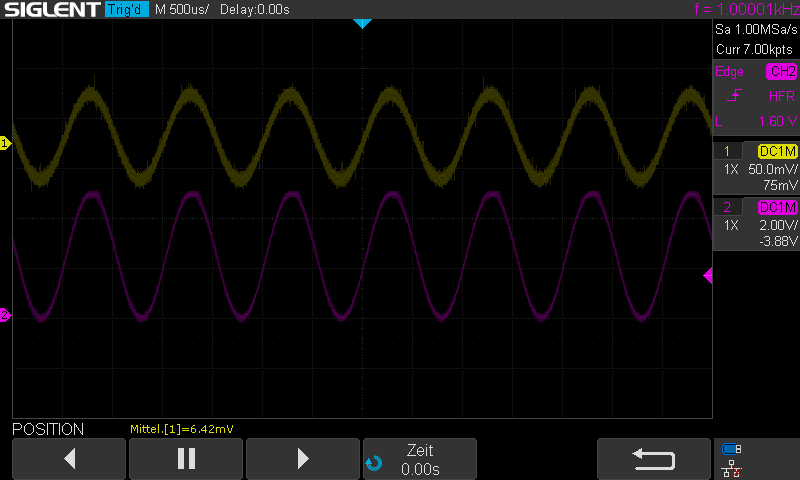Click the network disconnected status icon

tap(732, 469)
